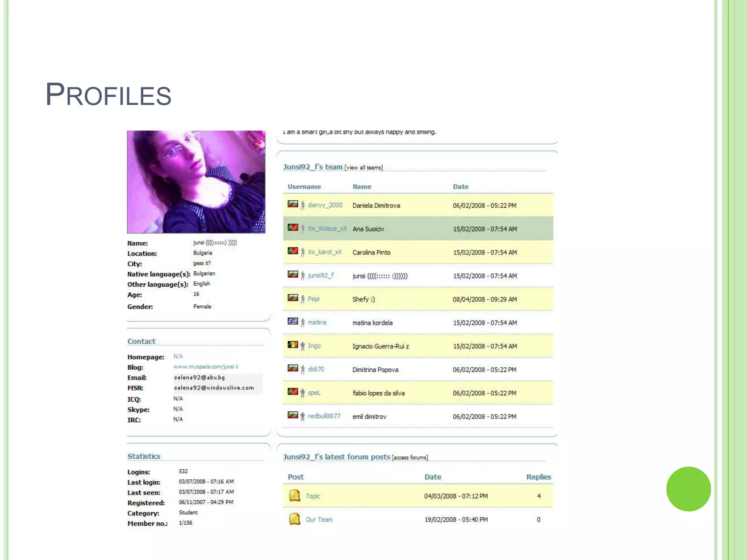
Task: Click the green circle on the slide
Action: coord(688,489)
